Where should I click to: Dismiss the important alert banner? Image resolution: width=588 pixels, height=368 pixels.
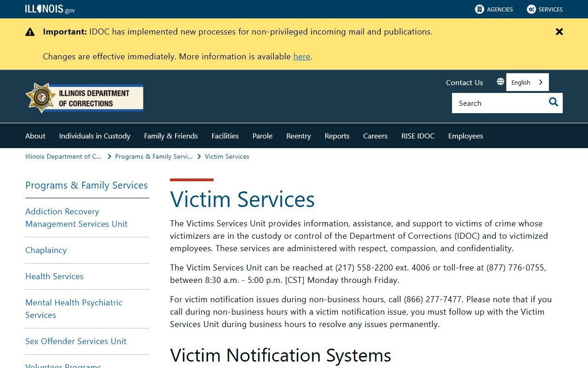point(559,32)
